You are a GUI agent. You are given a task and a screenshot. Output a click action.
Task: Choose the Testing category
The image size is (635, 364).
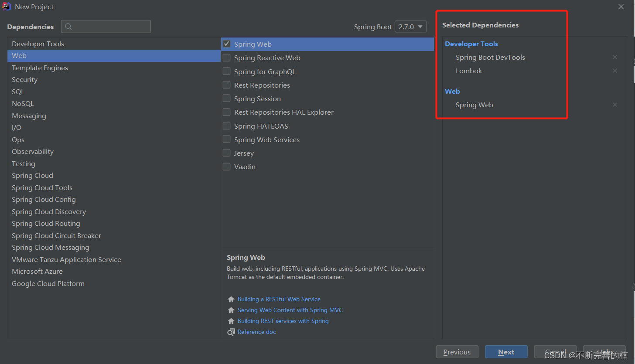(x=114, y=163)
